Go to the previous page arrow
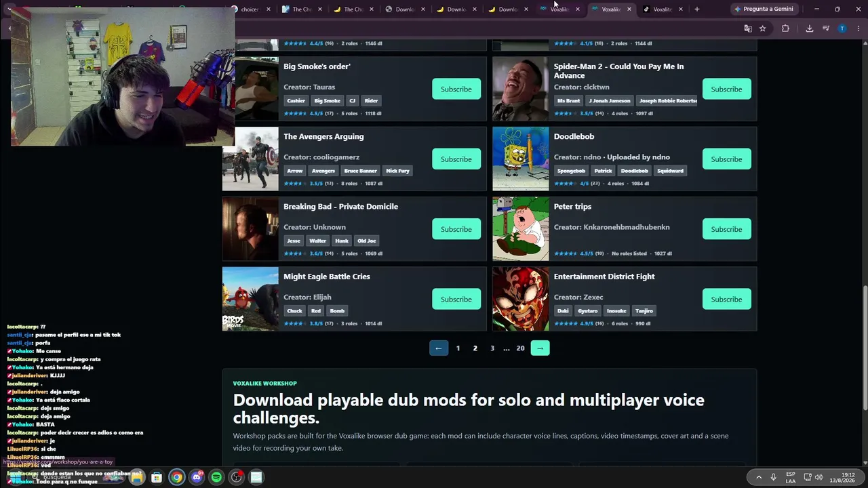868x488 pixels. [x=439, y=348]
